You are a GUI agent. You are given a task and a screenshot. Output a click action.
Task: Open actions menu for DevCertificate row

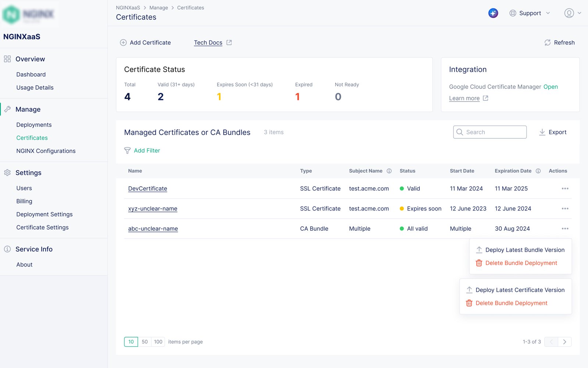click(x=565, y=189)
